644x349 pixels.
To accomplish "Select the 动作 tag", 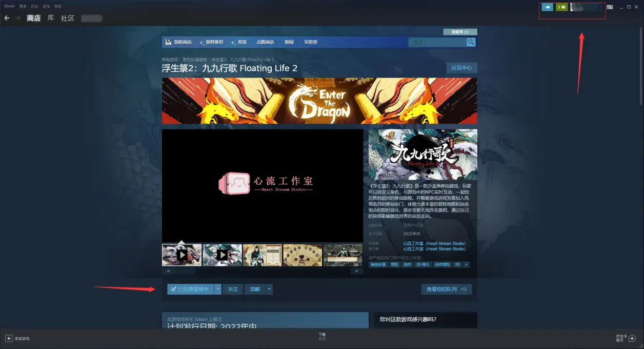I will [407, 265].
